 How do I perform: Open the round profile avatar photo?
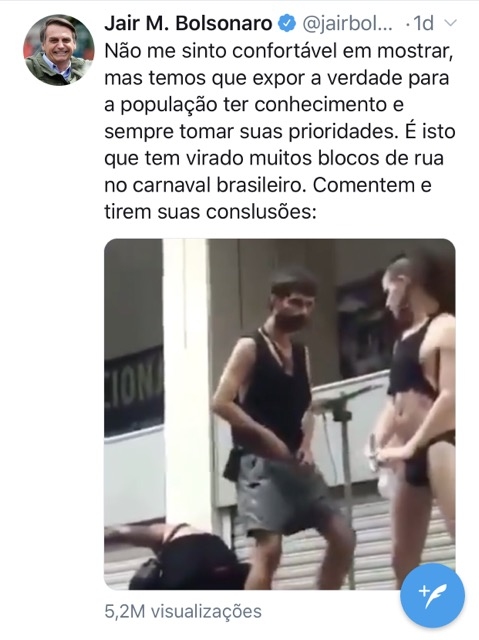pyautogui.click(x=59, y=50)
